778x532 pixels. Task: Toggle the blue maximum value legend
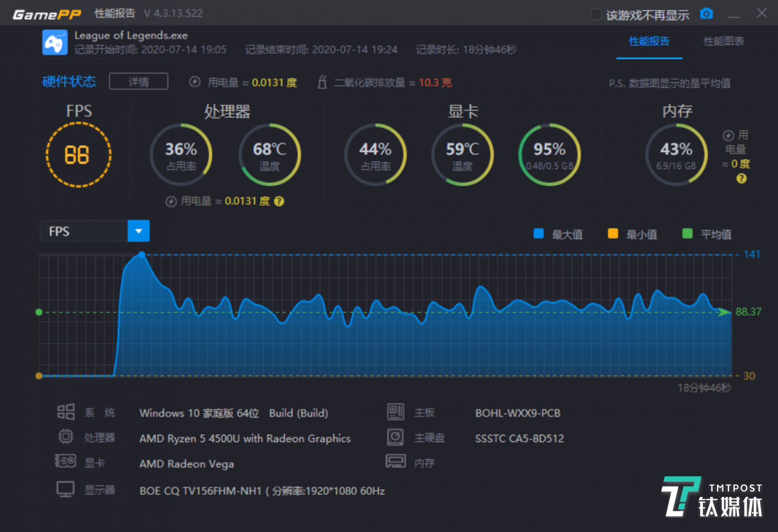pos(539,233)
